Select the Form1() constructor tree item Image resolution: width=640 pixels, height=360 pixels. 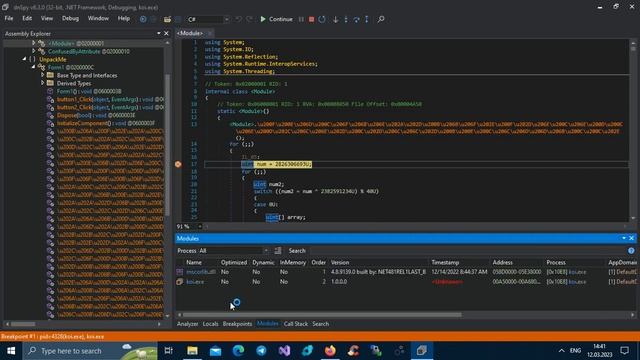pos(89,91)
